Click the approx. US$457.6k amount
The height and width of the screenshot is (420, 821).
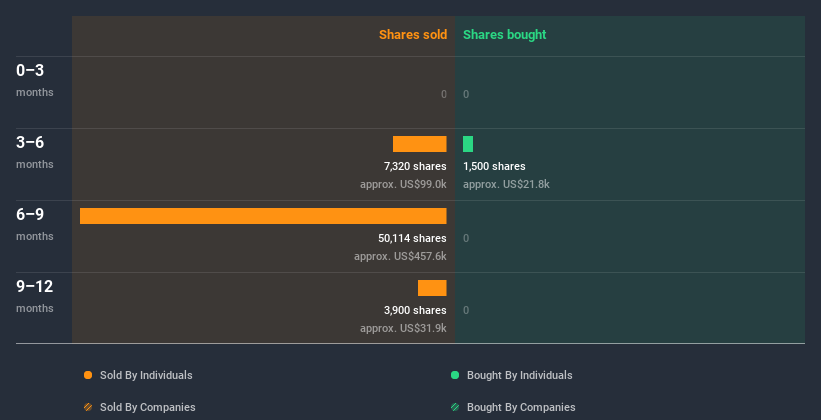[401, 257]
